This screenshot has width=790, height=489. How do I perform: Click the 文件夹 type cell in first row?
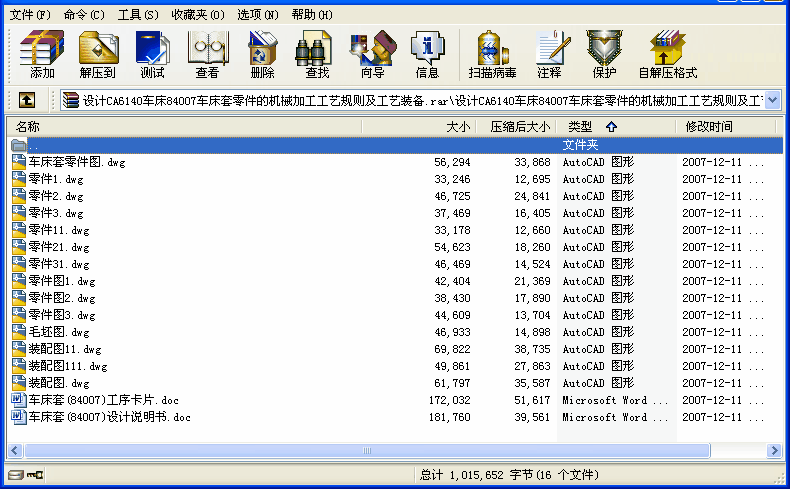580,145
